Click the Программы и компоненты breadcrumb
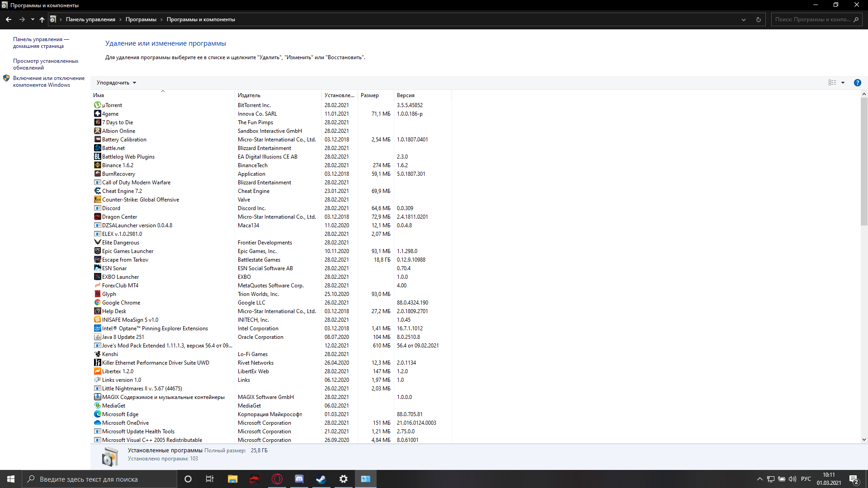The width and height of the screenshot is (868, 488). (201, 19)
